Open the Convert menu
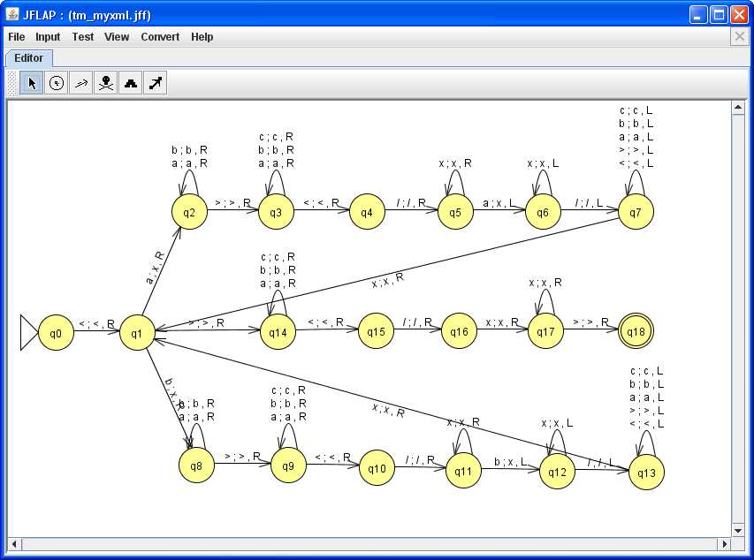The width and height of the screenshot is (754, 560). pyautogui.click(x=160, y=37)
